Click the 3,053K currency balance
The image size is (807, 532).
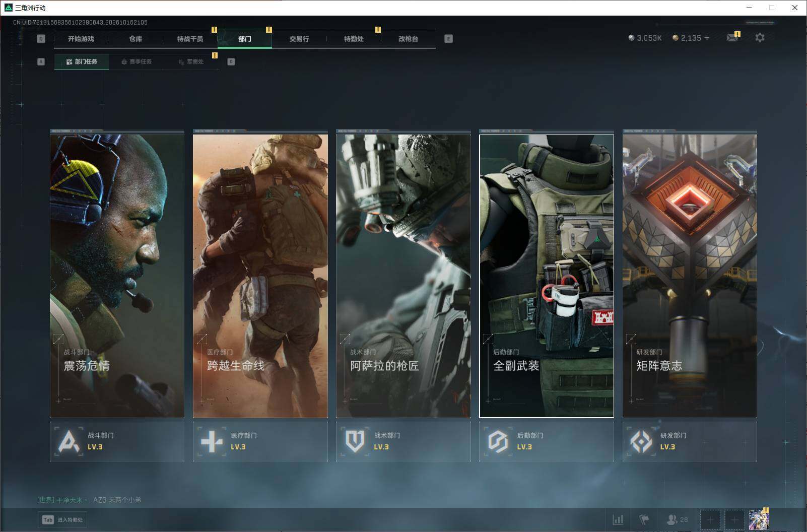coord(645,38)
